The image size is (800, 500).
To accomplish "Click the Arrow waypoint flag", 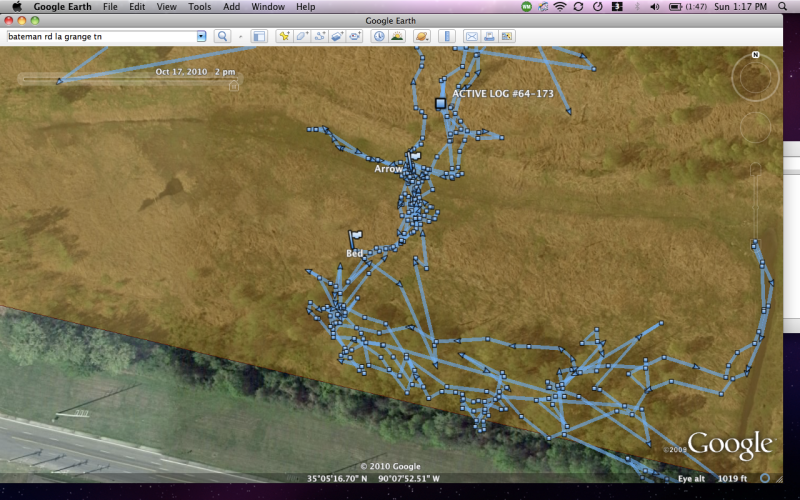I will click(x=412, y=159).
